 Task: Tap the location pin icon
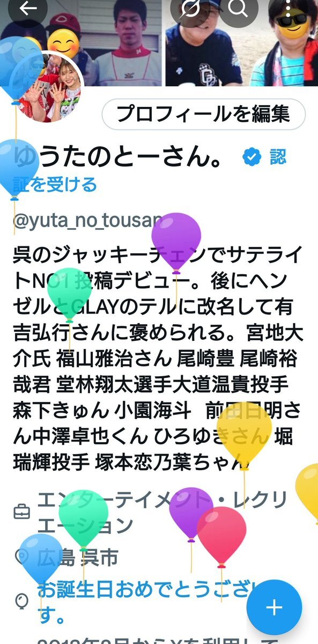click(x=21, y=558)
